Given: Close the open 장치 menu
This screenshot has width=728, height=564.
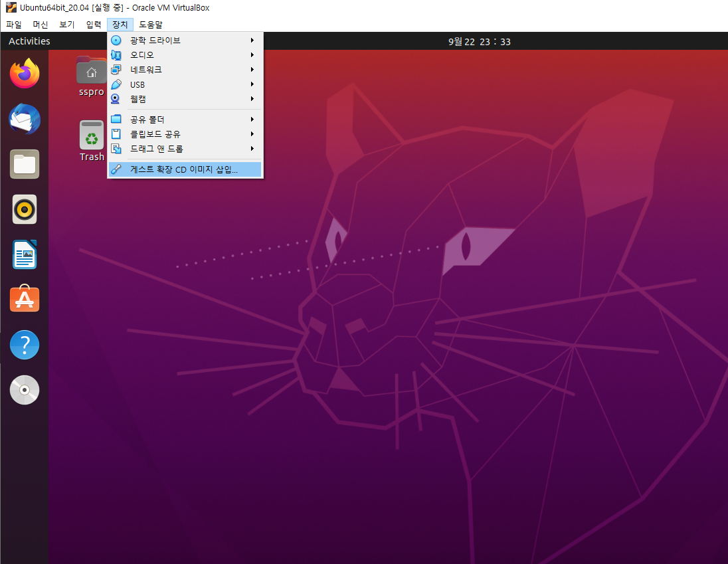Looking at the screenshot, I should (x=120, y=25).
